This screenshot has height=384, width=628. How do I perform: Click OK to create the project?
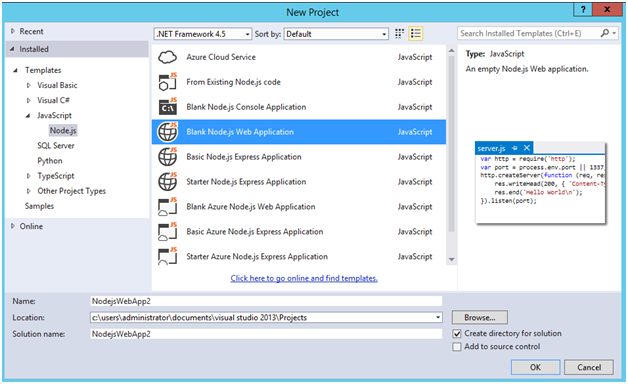(535, 367)
